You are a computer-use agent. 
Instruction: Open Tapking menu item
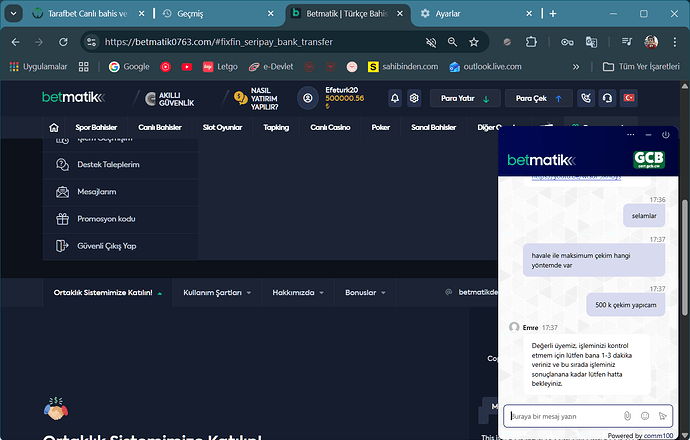click(276, 128)
